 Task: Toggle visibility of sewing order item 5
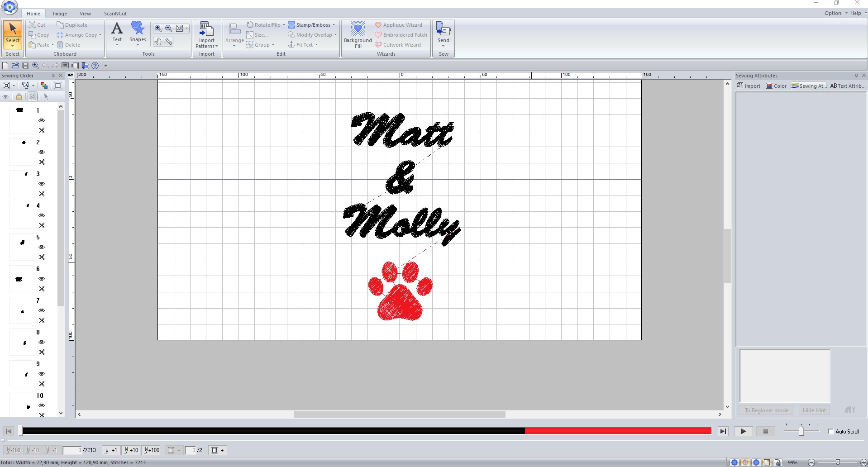tap(42, 247)
